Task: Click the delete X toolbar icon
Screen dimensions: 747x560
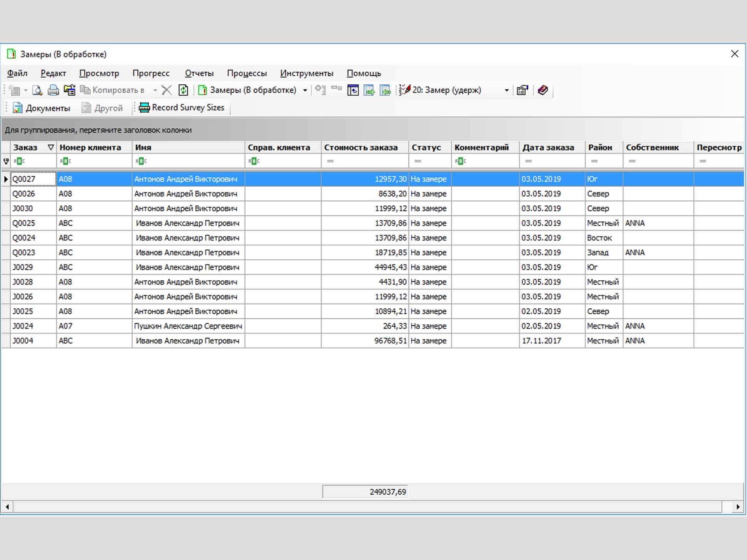Action: pos(167,90)
